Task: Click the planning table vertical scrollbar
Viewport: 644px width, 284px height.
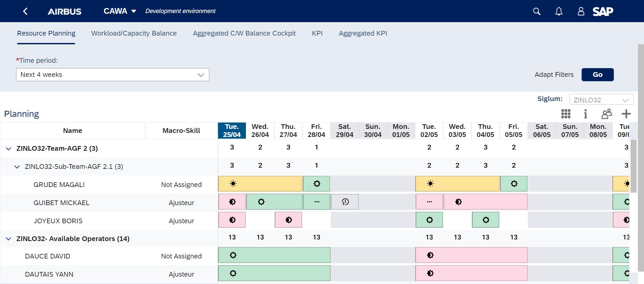Action: click(x=633, y=166)
